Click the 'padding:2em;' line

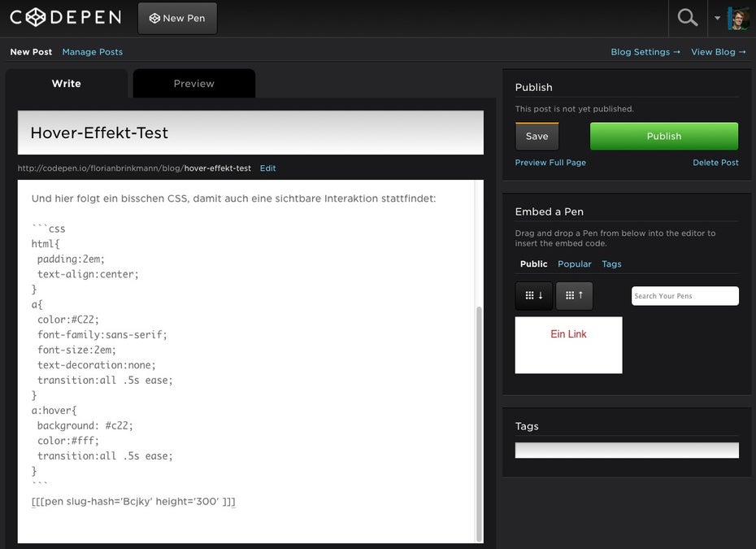[71, 259]
